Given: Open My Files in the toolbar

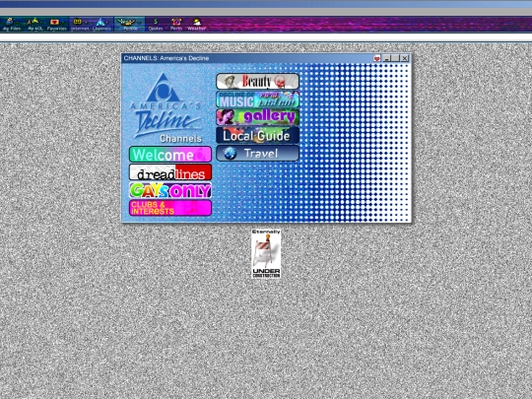Looking at the screenshot, I should [x=11, y=24].
